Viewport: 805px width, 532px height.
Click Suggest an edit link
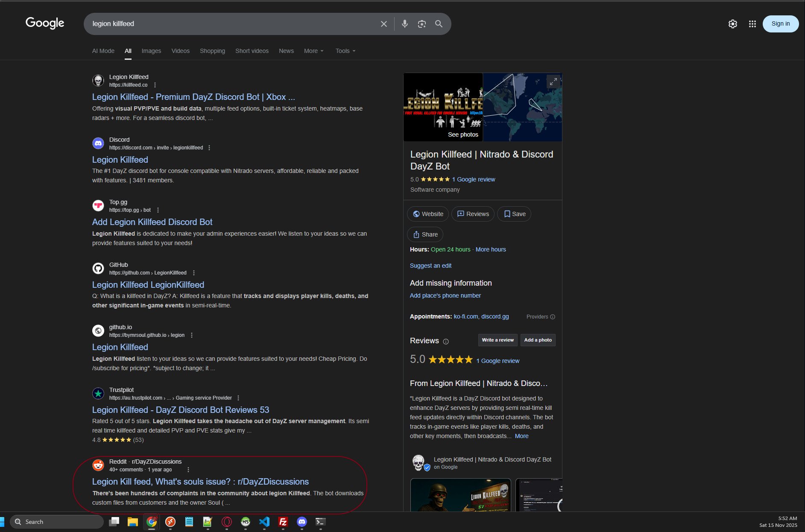(430, 266)
